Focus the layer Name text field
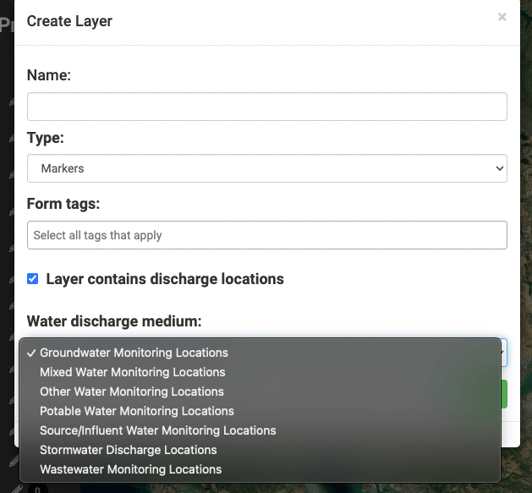Image resolution: width=532 pixels, height=493 pixels. pyautogui.click(x=267, y=107)
